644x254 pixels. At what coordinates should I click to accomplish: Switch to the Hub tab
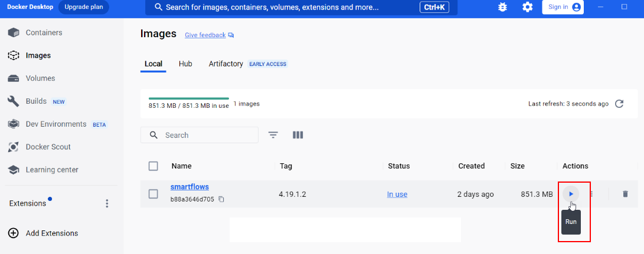(x=185, y=64)
